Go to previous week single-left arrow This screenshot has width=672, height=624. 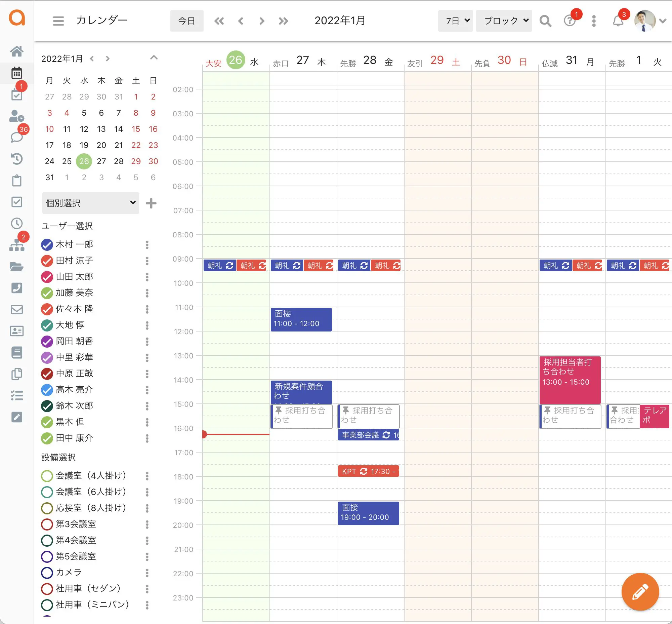coord(241,21)
